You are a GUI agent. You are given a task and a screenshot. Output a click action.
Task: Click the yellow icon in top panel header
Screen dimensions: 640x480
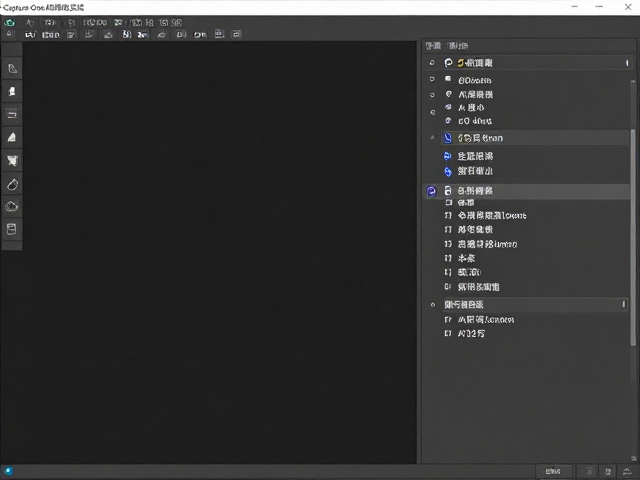(x=460, y=62)
